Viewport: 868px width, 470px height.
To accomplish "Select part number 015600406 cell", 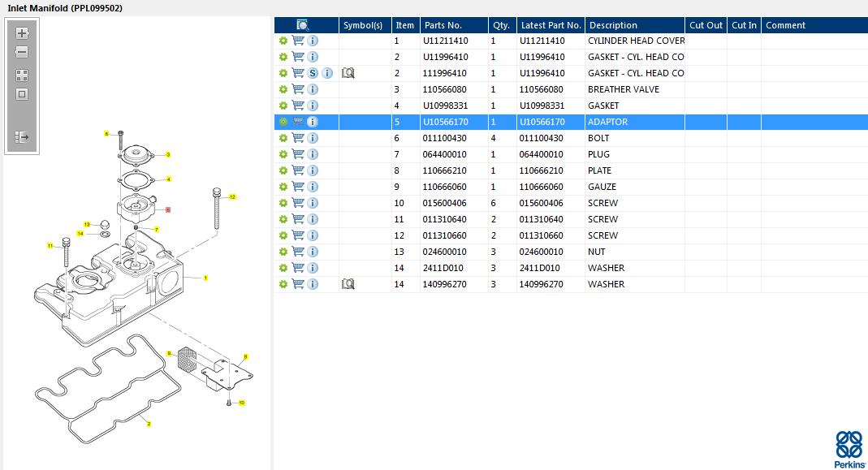I will [454, 203].
